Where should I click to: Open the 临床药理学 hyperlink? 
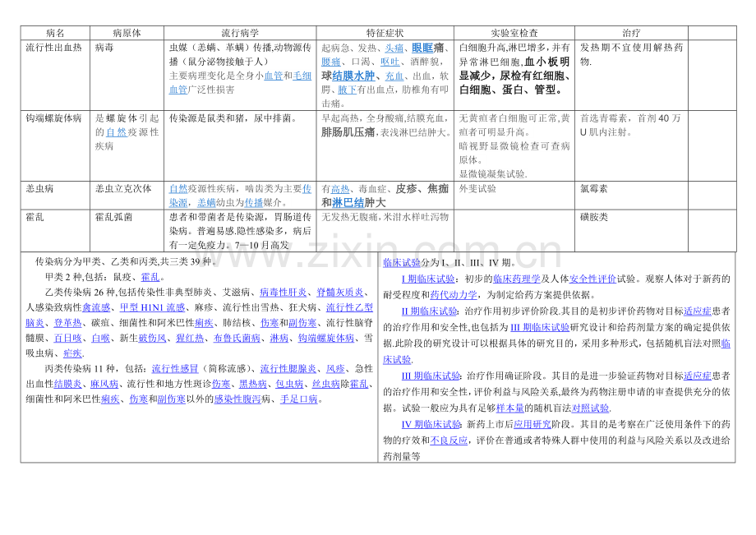point(517,279)
